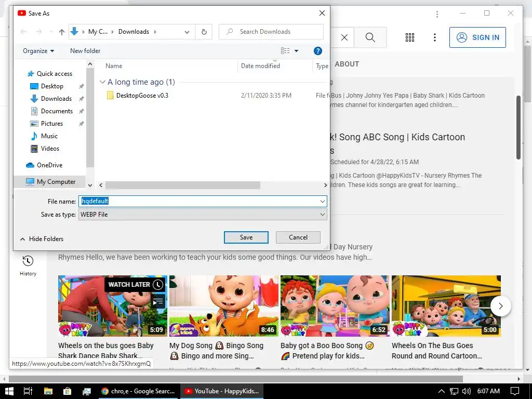
Task: Select Documents in the navigation pane
Action: click(57, 111)
